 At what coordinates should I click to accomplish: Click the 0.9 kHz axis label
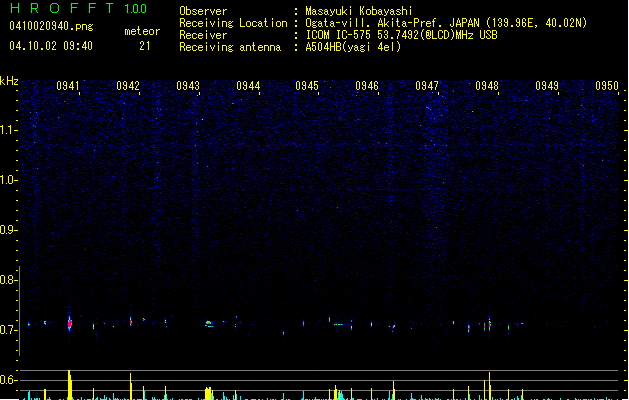[8, 230]
